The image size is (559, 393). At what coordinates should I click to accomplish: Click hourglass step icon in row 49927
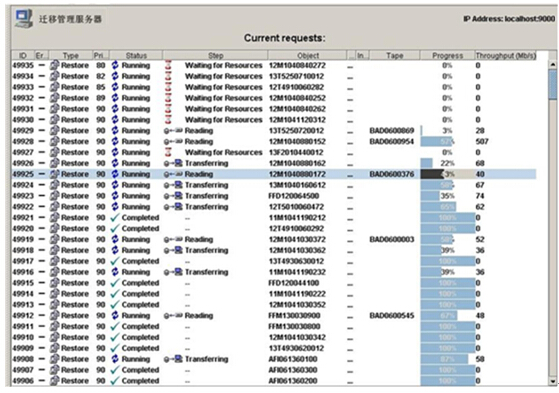[168, 152]
